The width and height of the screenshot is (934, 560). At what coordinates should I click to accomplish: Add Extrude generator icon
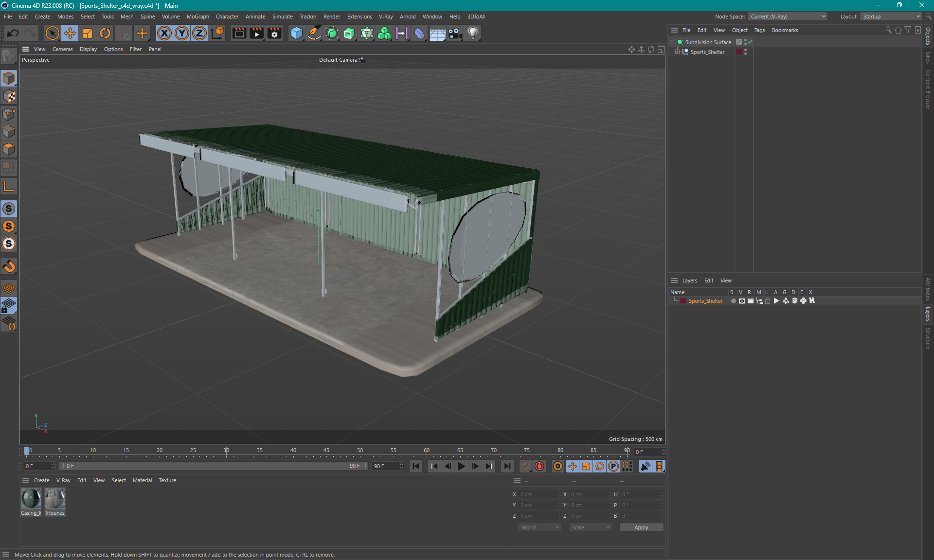(349, 33)
